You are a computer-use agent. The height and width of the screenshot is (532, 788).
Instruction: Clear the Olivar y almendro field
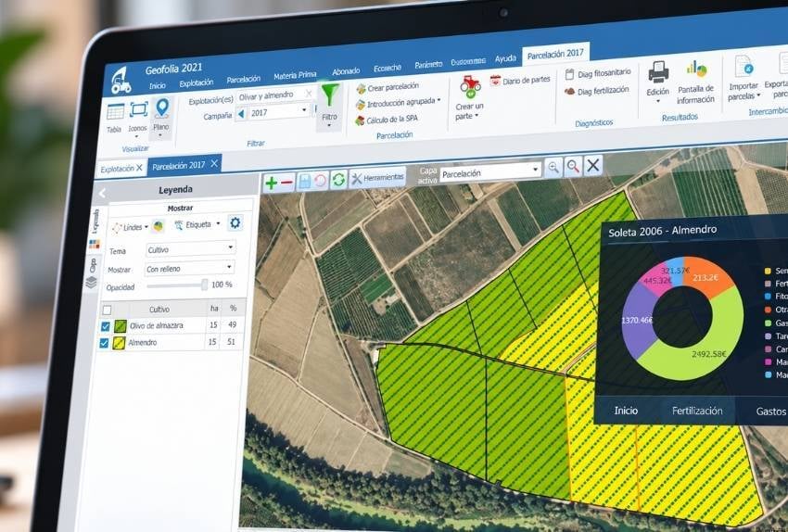[x=309, y=94]
